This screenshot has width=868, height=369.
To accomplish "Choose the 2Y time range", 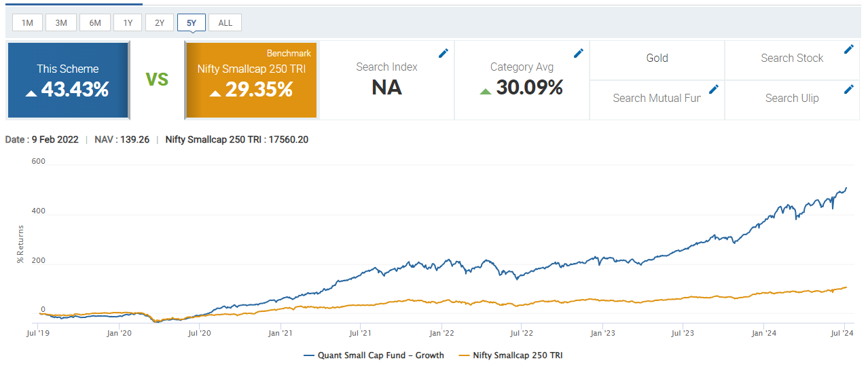I will [x=160, y=23].
